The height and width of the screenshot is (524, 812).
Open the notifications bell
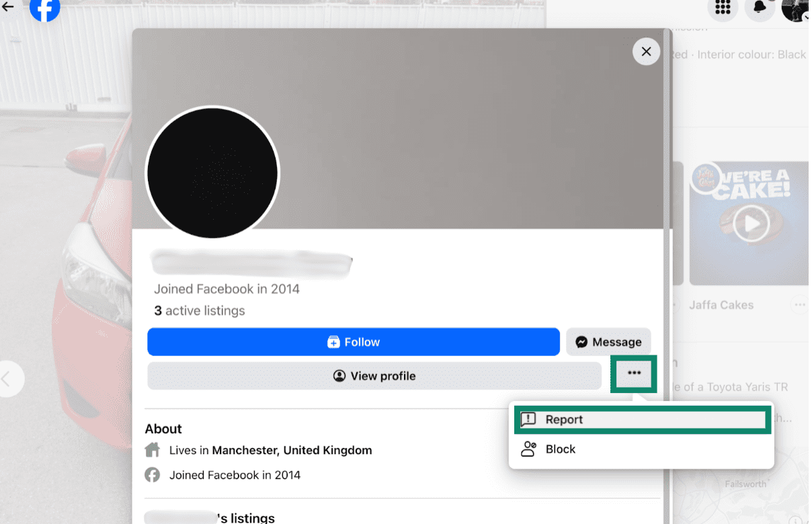click(760, 9)
